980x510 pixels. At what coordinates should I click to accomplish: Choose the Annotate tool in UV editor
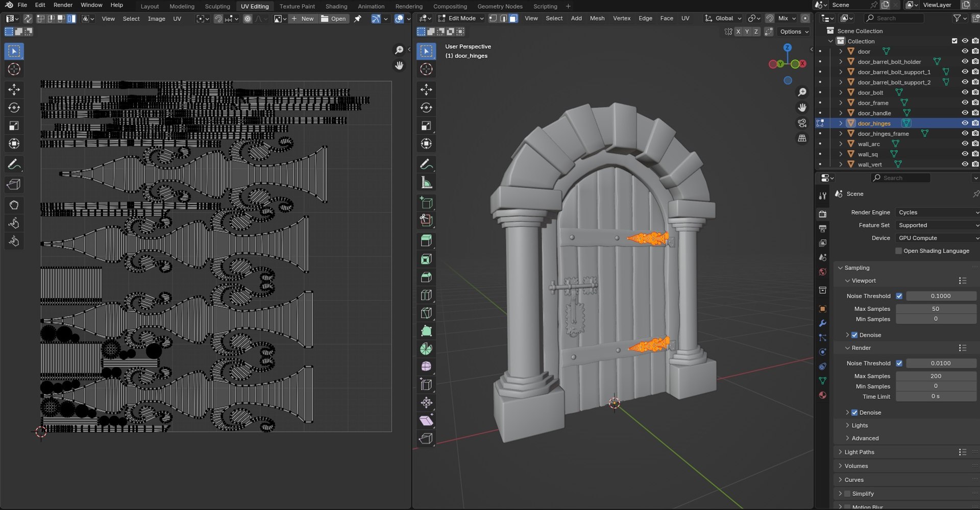click(14, 164)
